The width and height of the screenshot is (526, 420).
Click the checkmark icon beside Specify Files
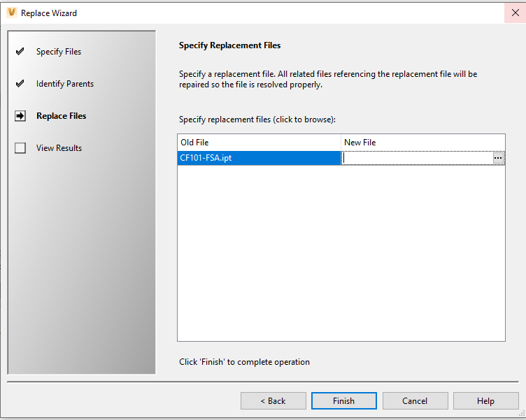(x=20, y=52)
